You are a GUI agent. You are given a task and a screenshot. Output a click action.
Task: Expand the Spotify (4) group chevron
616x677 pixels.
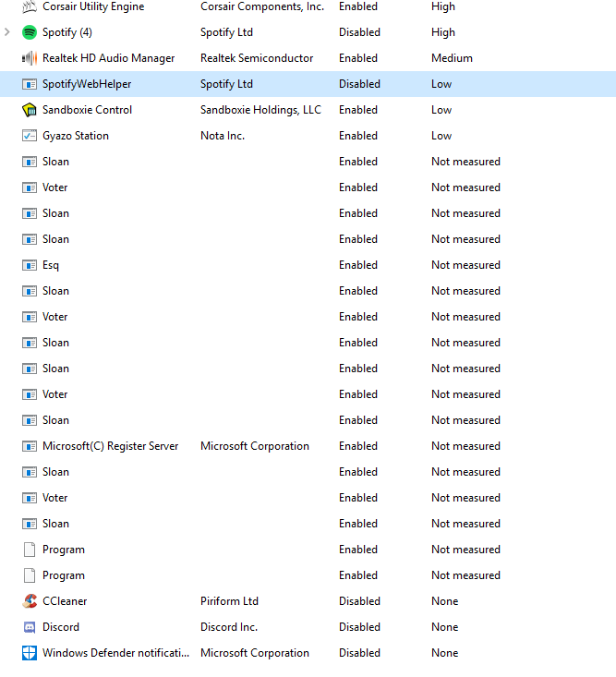coord(6,32)
